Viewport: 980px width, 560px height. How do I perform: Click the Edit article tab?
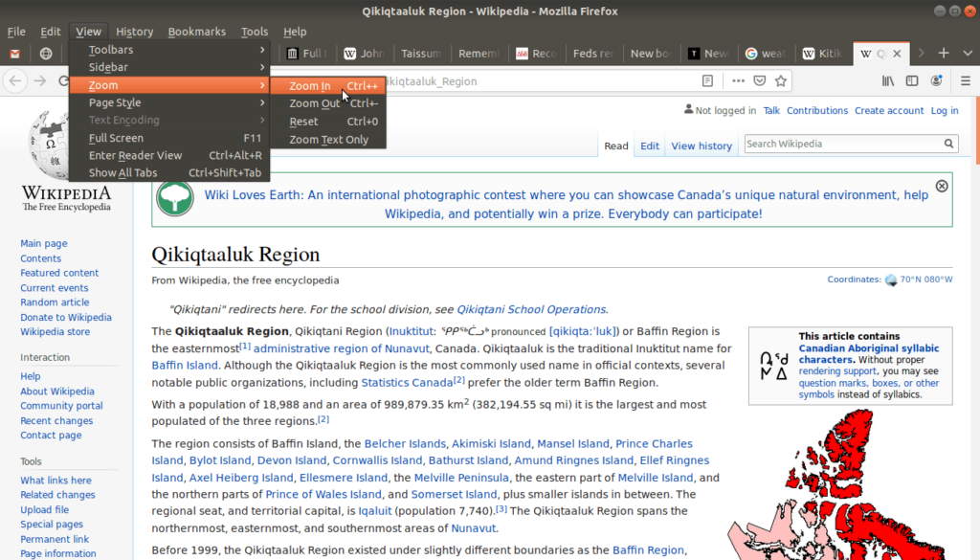[x=650, y=146]
